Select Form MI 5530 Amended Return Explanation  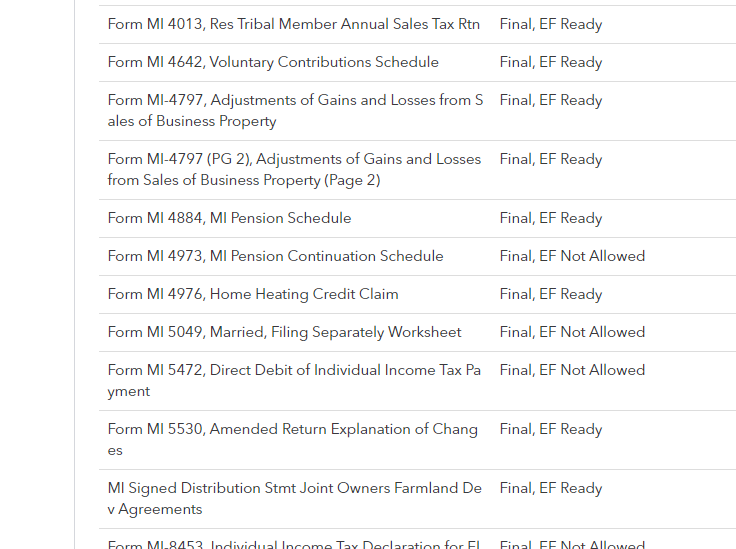pos(292,439)
